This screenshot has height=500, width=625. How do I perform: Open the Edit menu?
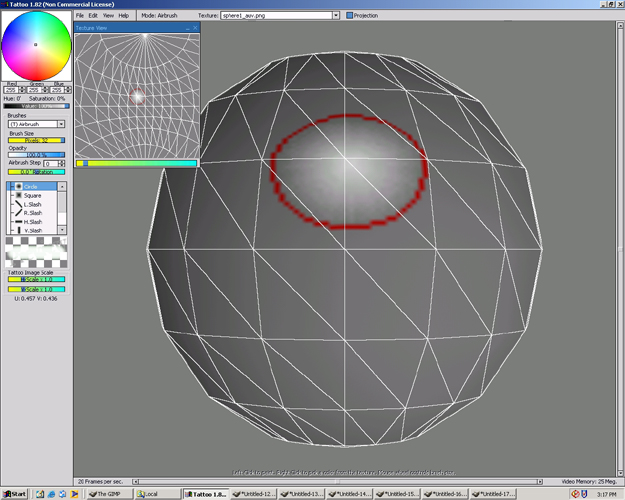click(x=93, y=16)
